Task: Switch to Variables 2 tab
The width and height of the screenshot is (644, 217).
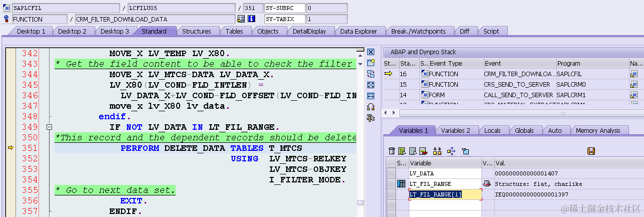Action: (x=455, y=130)
